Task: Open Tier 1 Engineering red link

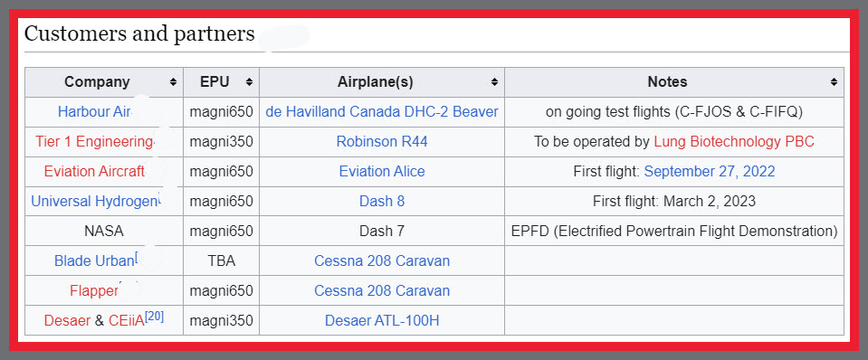Action: point(94,142)
